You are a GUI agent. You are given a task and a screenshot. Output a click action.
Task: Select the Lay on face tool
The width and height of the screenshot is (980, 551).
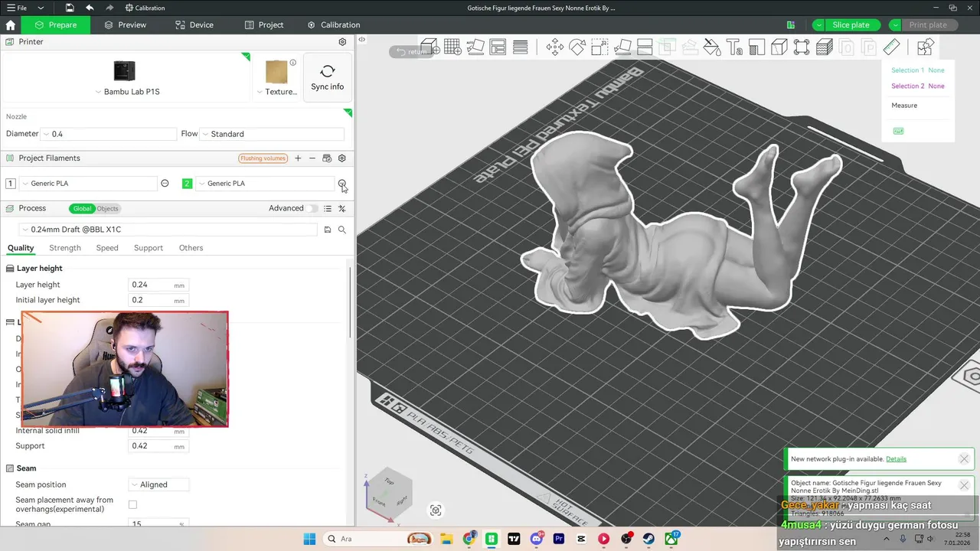tap(622, 47)
